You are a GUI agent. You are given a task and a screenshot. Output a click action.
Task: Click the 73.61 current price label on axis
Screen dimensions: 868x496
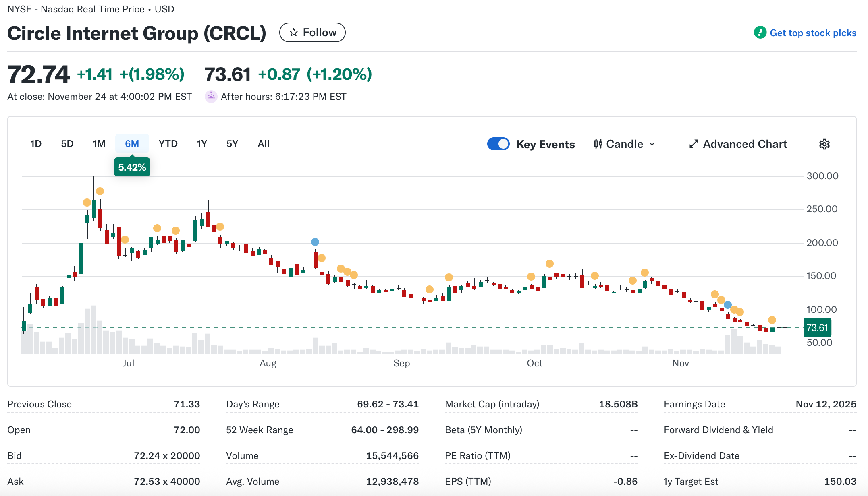(x=817, y=328)
